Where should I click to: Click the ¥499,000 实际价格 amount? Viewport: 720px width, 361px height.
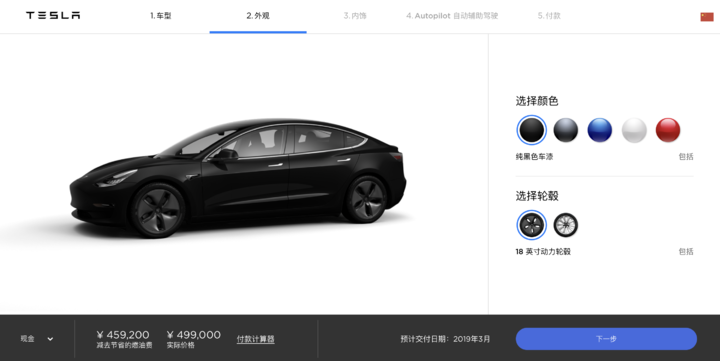click(193, 335)
